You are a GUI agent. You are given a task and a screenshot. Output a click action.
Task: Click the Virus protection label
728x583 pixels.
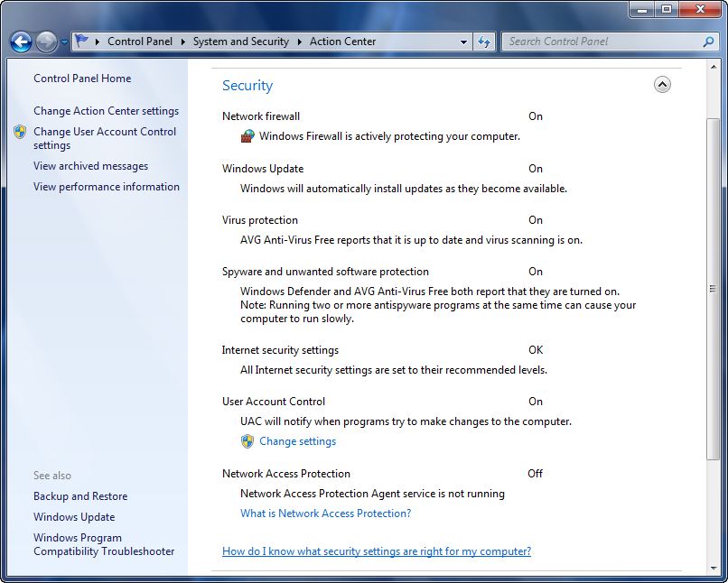pos(259,220)
